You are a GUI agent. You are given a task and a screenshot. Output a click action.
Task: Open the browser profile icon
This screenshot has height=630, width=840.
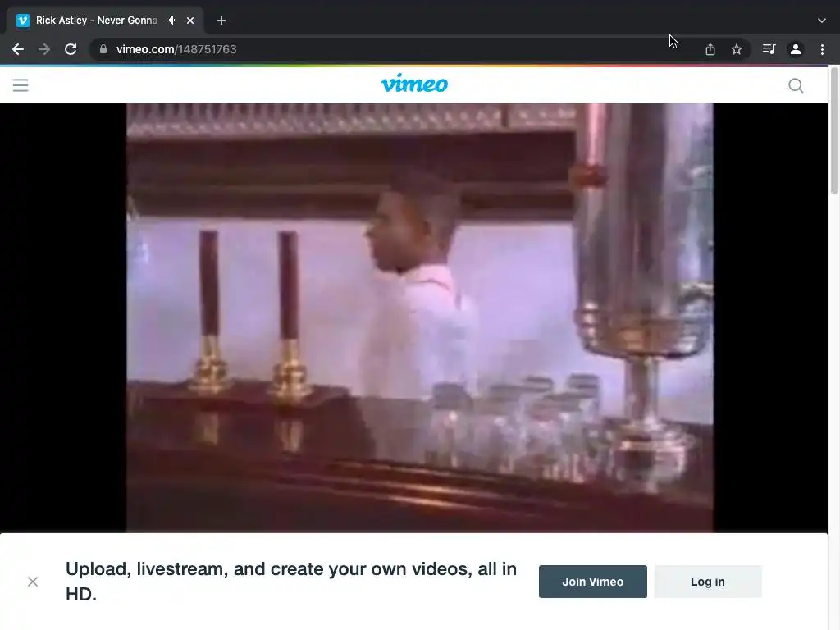(x=796, y=49)
